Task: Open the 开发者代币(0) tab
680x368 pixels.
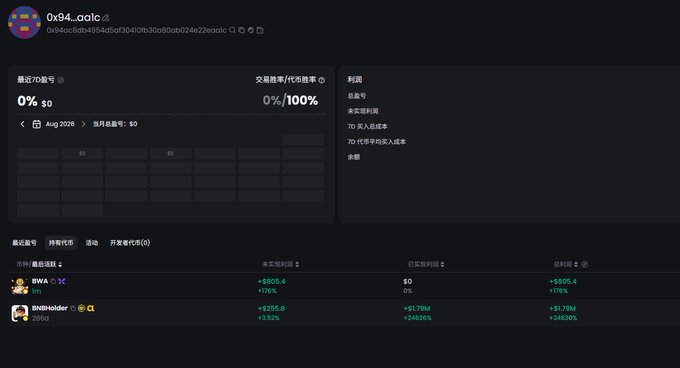Action: 130,243
